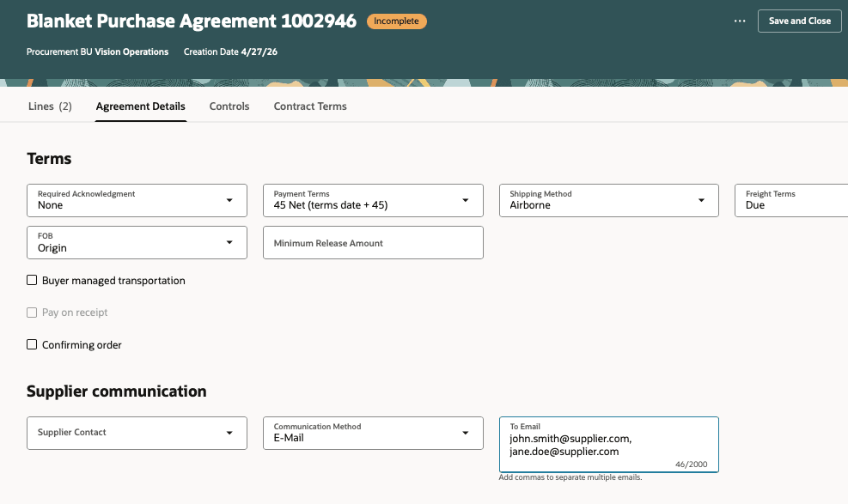Open the Controls tab
This screenshot has width=848, height=504.
(229, 106)
